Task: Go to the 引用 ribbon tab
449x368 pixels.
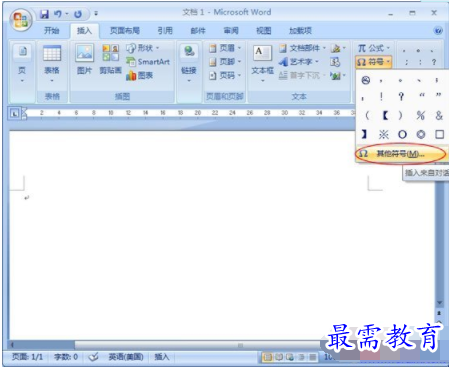Action: coord(165,31)
